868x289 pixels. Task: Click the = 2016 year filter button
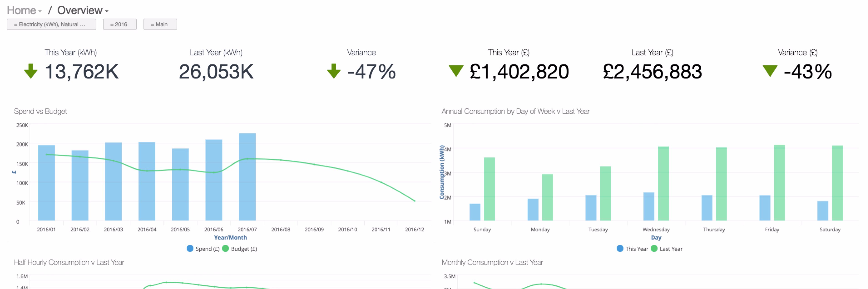[120, 24]
